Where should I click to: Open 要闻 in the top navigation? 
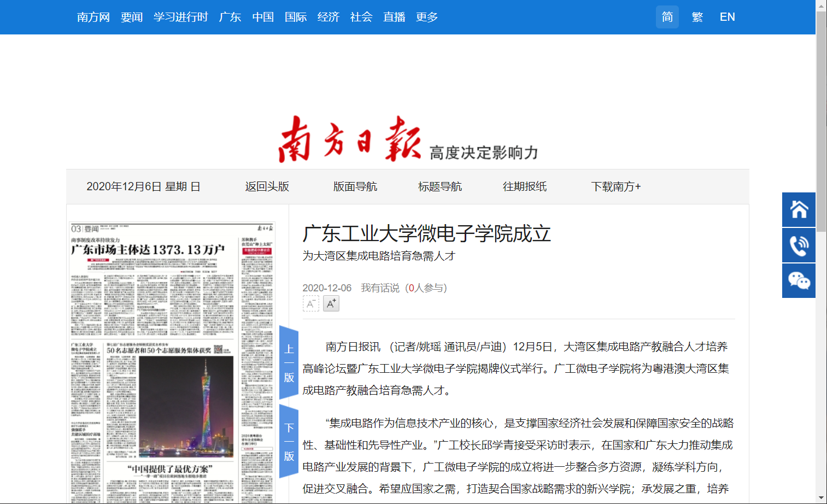click(x=132, y=17)
